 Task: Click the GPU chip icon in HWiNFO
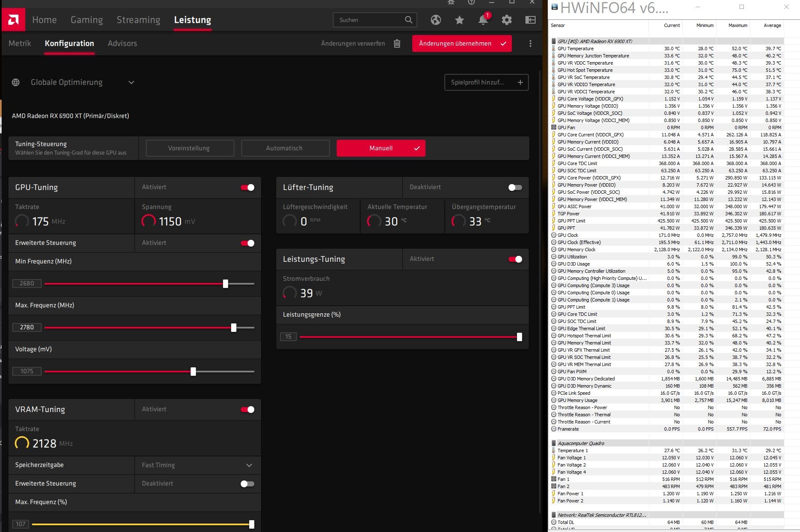pos(554,41)
